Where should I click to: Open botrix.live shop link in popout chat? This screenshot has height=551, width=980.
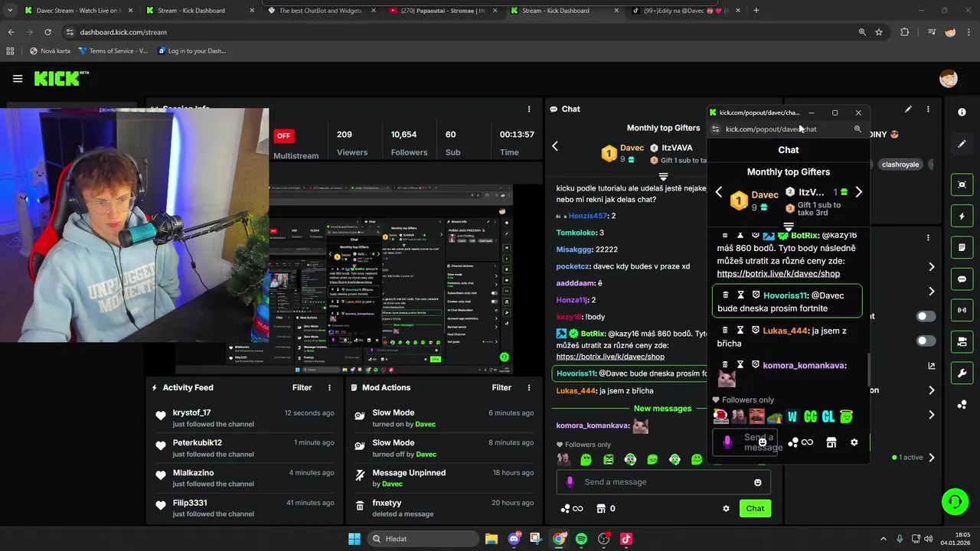[x=779, y=274]
